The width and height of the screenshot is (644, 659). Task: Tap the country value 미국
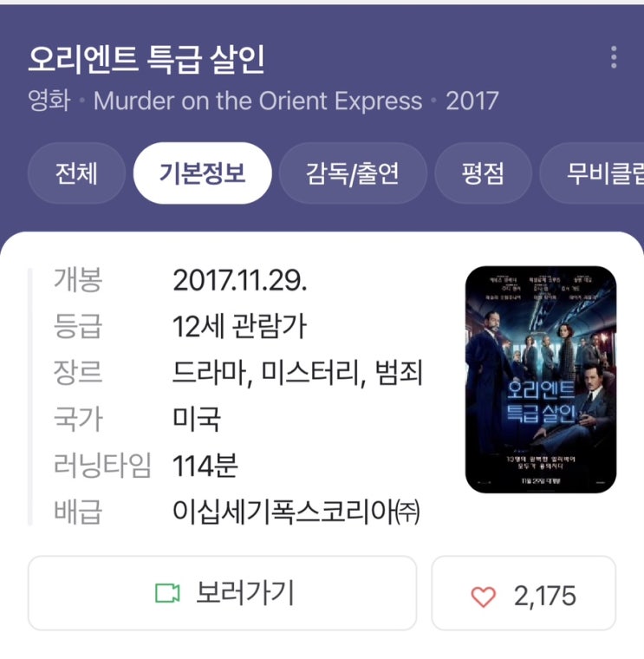[x=196, y=419]
